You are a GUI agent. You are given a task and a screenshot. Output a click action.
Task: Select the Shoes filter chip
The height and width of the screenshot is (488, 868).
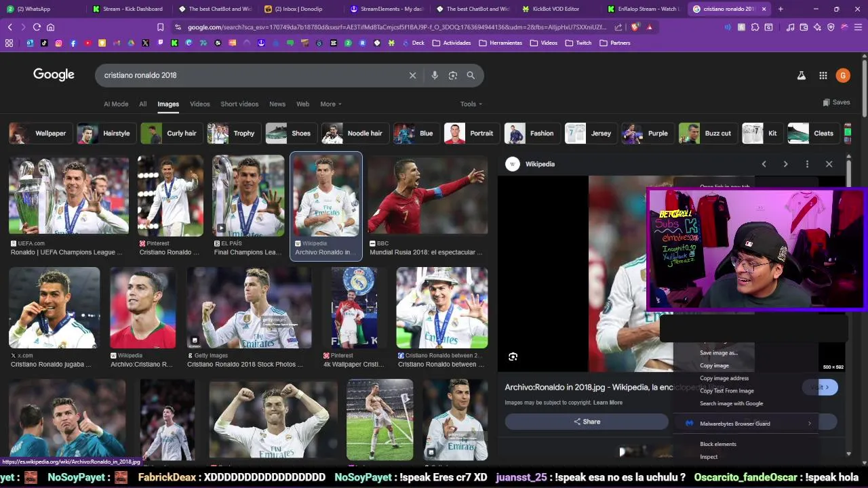point(290,134)
